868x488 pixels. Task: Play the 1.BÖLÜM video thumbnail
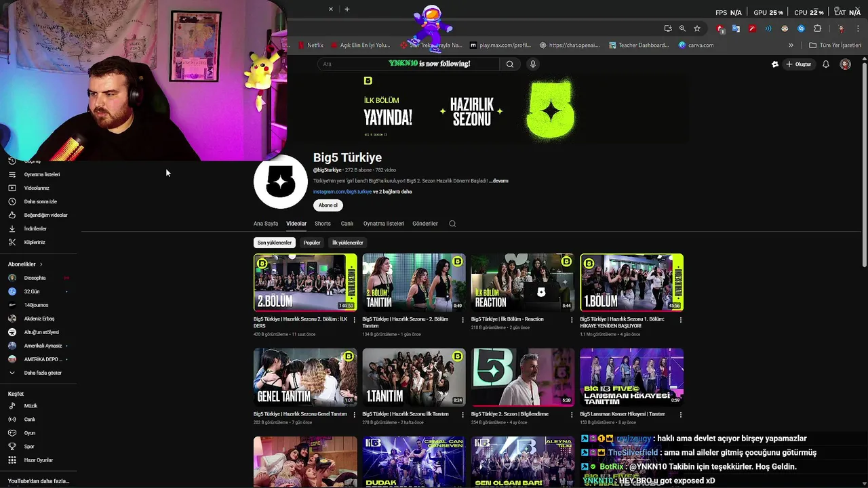(x=631, y=283)
